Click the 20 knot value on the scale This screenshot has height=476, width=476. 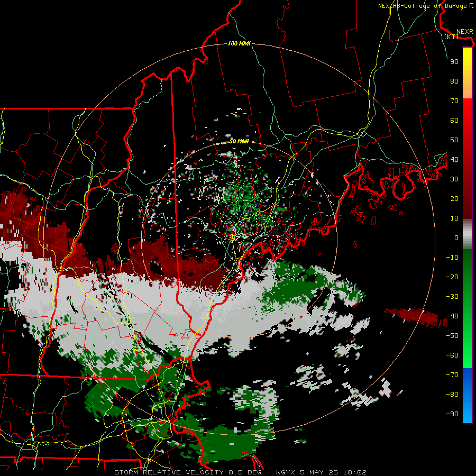pos(454,199)
